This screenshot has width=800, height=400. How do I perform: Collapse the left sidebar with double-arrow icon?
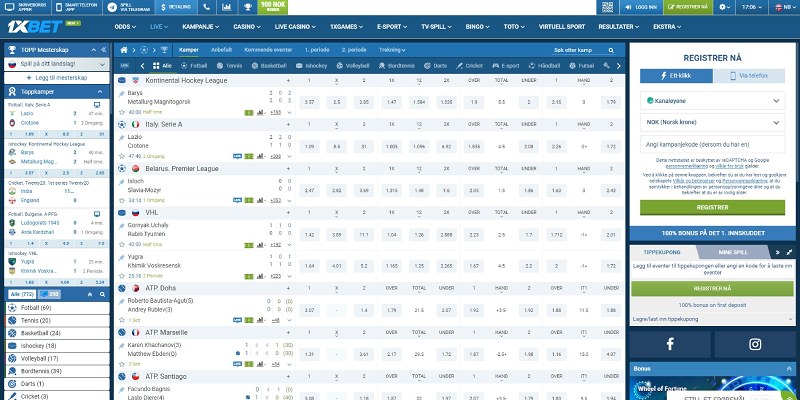tap(104, 50)
